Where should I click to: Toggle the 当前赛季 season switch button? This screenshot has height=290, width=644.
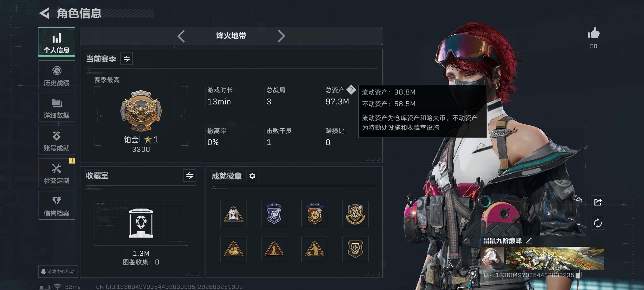pyautogui.click(x=127, y=59)
